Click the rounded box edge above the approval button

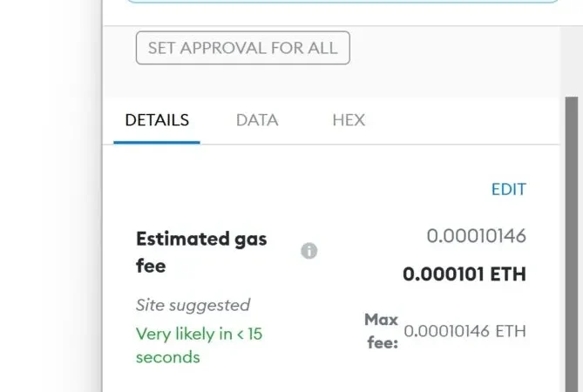click(x=342, y=1)
